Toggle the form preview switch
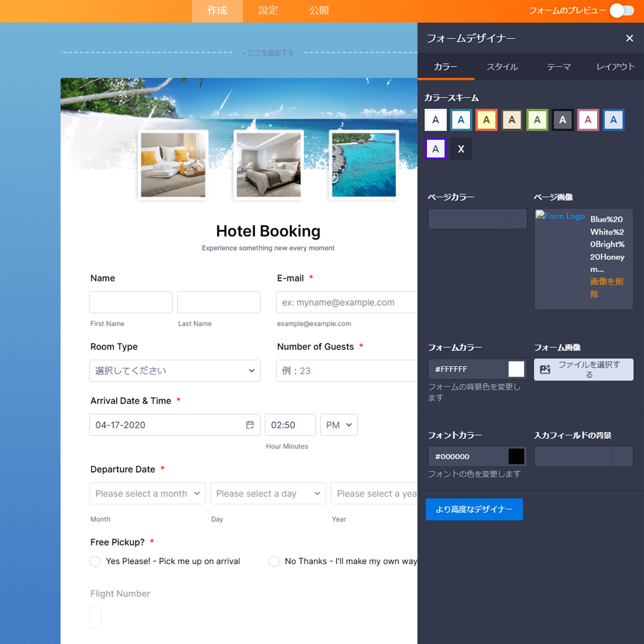Image resolution: width=644 pixels, height=644 pixels. pos(621,10)
